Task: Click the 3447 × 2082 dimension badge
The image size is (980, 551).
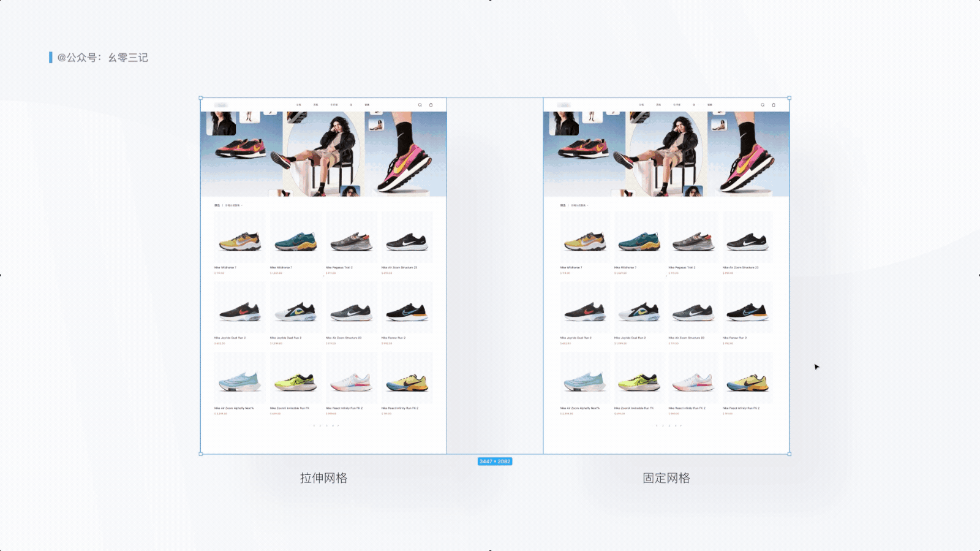Action: click(495, 462)
